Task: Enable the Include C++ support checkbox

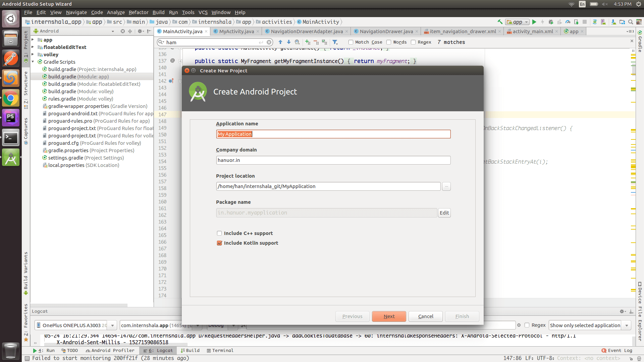Action: [219, 233]
